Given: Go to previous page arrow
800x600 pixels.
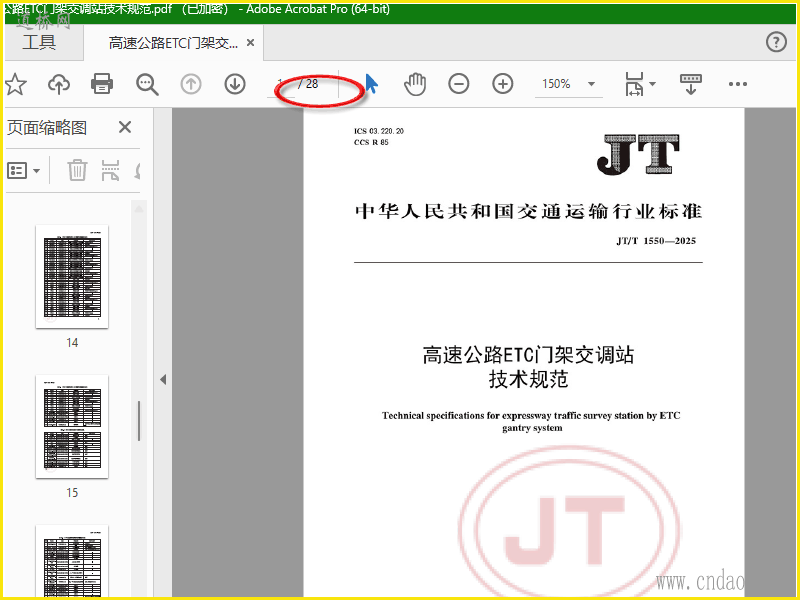Looking at the screenshot, I should click(191, 84).
